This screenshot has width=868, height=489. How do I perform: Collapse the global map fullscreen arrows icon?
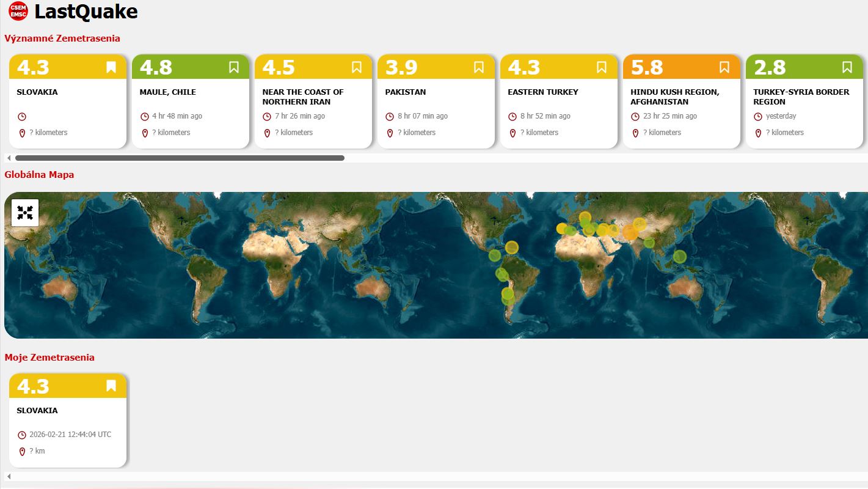coord(25,213)
